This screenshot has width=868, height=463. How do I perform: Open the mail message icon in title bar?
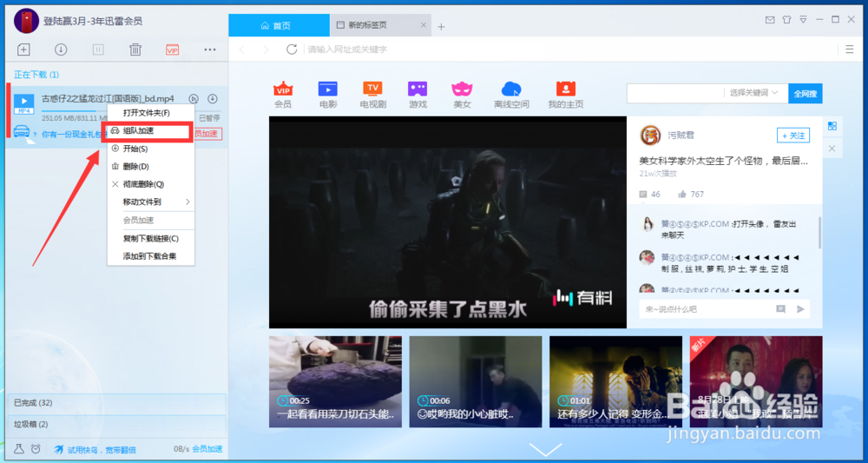(x=769, y=20)
